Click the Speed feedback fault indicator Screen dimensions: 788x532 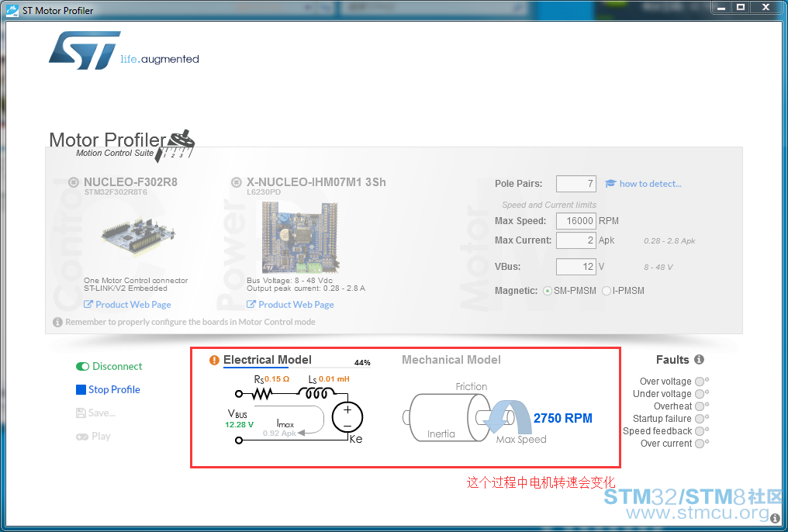coord(700,431)
